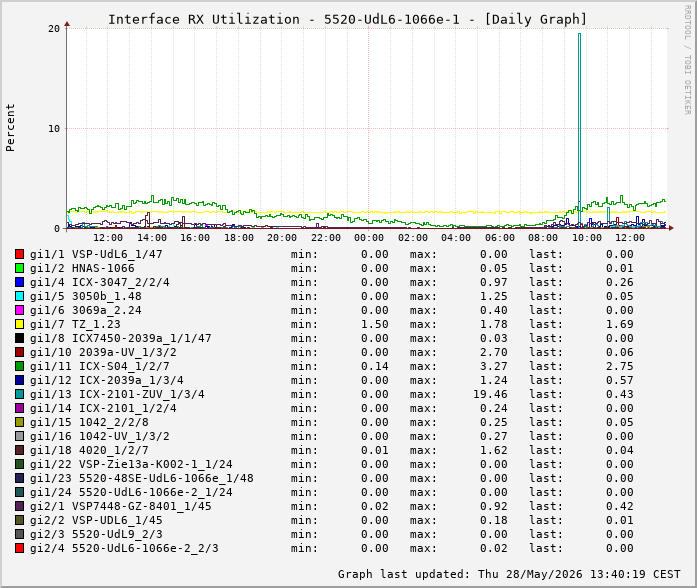Click the green swatch for gi1/2 HNAS-1066
Viewport: 697px width, 588px height.
19,268
